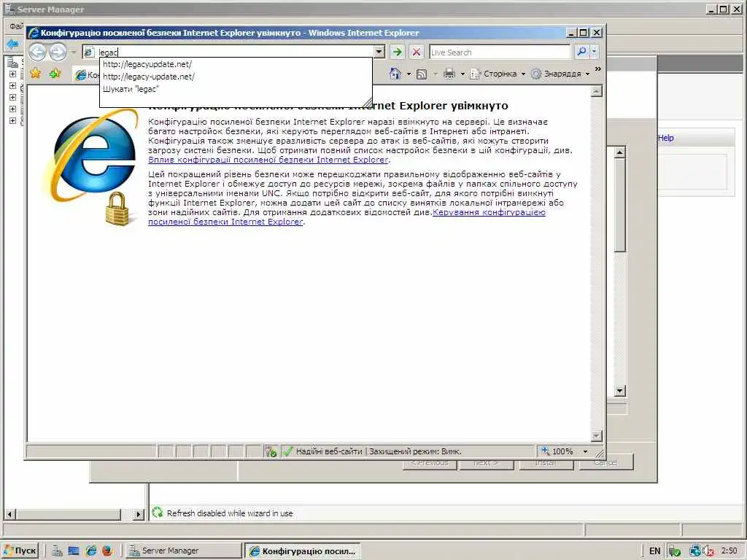Click the network tray icon
Image resolution: width=747 pixels, height=560 pixels.
click(x=694, y=551)
